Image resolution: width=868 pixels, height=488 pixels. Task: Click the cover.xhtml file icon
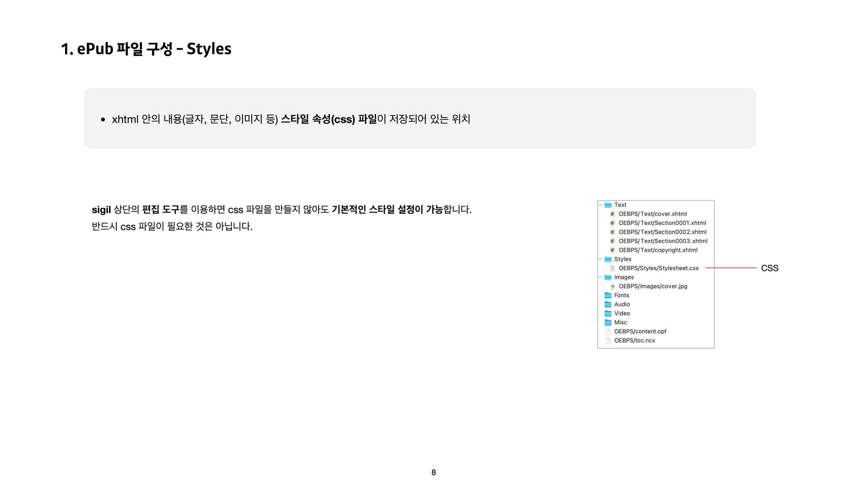click(x=612, y=214)
